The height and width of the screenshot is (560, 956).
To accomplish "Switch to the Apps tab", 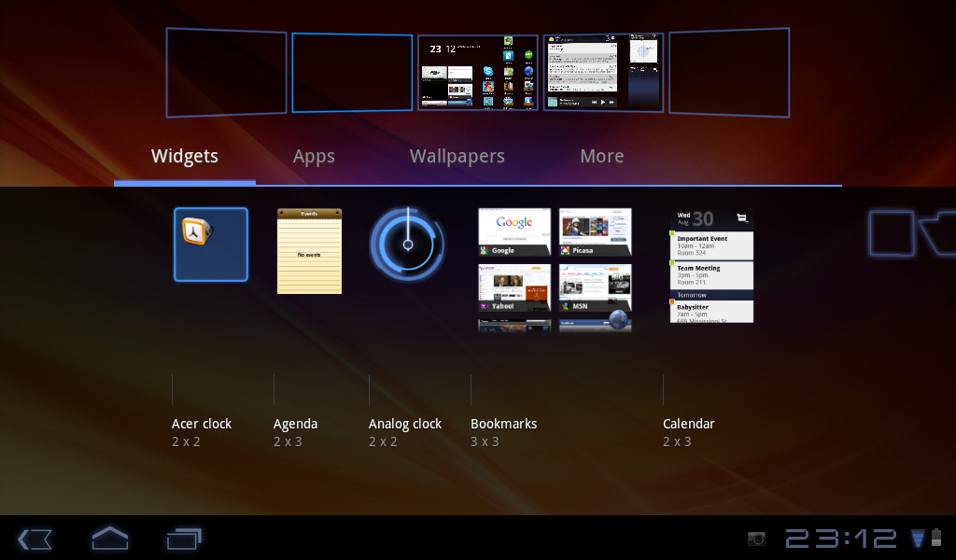I will click(x=314, y=157).
